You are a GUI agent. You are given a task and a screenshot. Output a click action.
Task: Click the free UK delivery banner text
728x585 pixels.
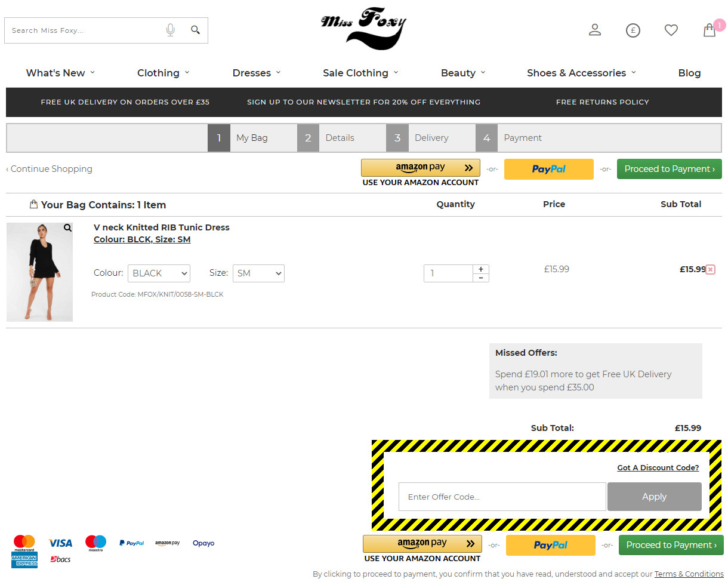(125, 102)
